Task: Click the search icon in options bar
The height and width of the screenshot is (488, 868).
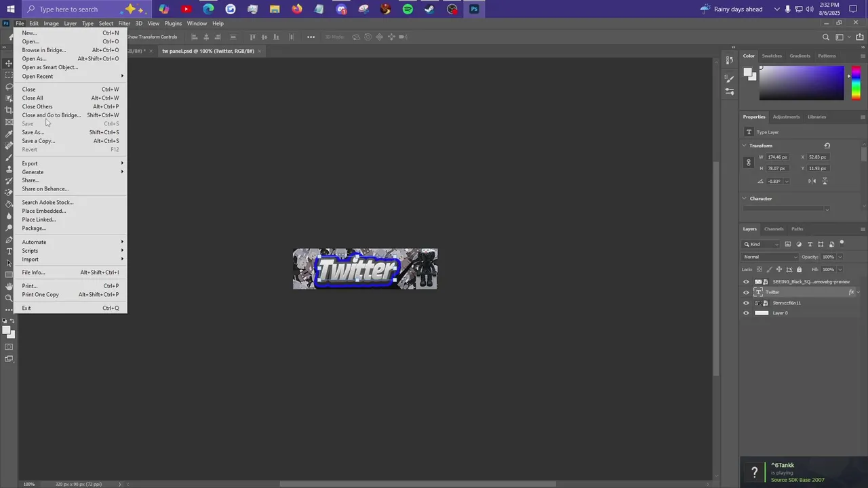Action: coord(825,37)
